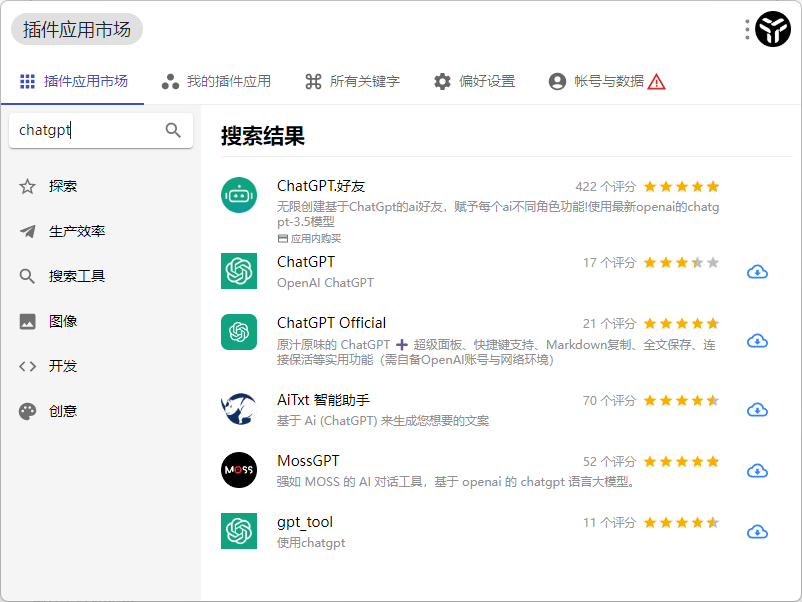Switch to 我的插件应用 tab
Viewport: 802px width, 602px height.
216,81
